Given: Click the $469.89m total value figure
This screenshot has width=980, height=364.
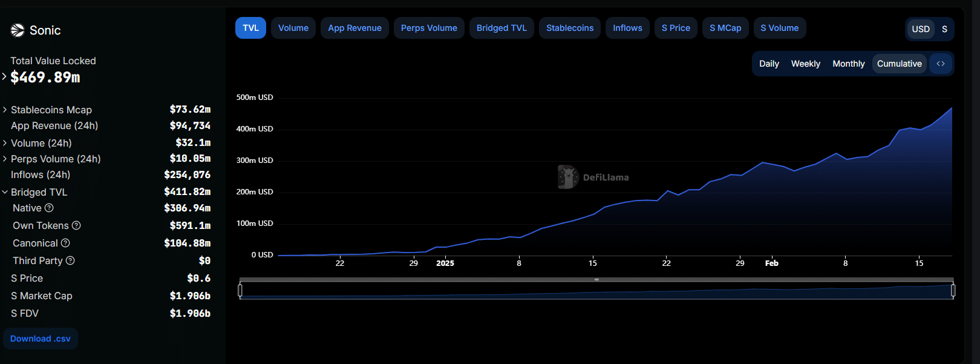Looking at the screenshot, I should [x=45, y=78].
